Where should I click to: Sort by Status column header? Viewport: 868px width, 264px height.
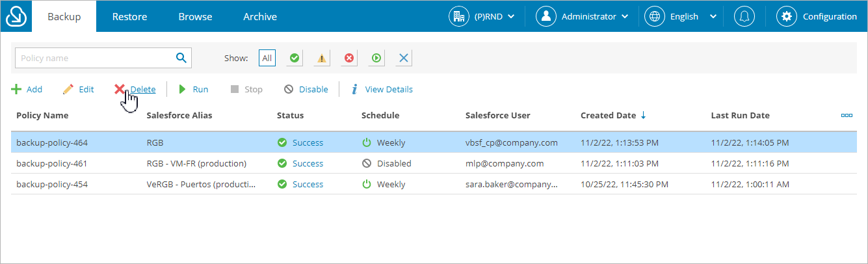click(x=290, y=115)
